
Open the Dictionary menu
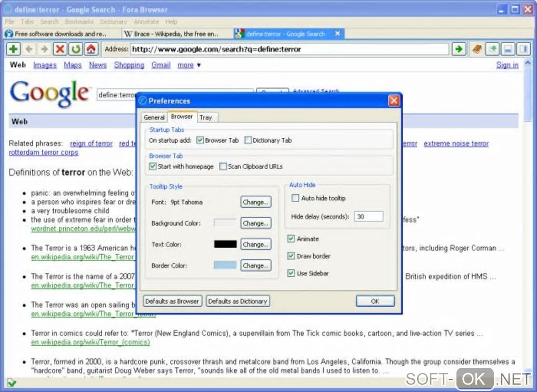pos(113,22)
